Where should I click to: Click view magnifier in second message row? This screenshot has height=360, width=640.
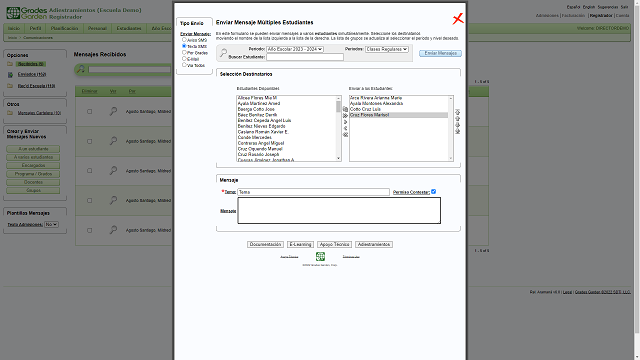click(113, 141)
